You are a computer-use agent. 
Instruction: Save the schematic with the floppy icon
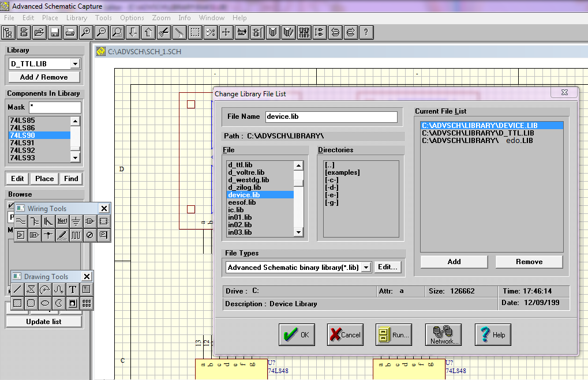(x=55, y=33)
